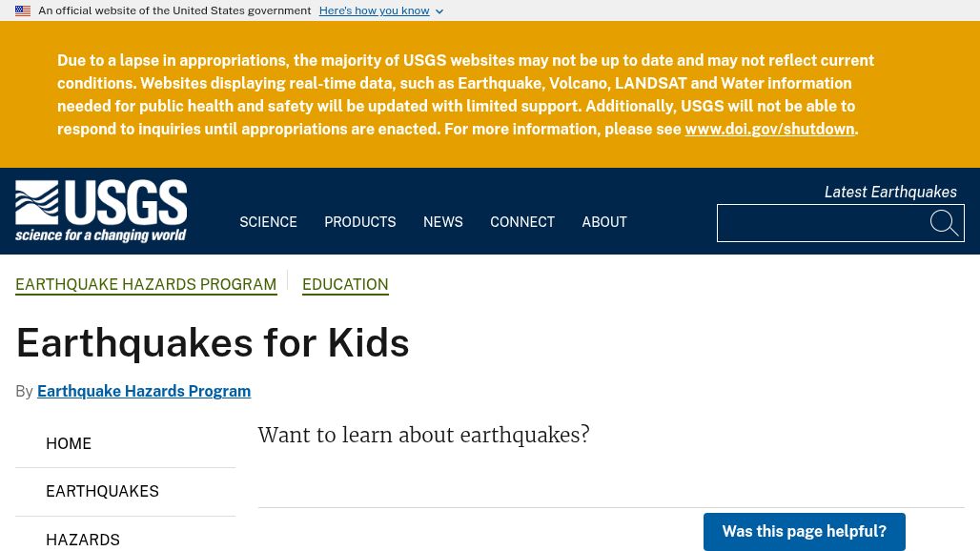The height and width of the screenshot is (551, 980).
Task: Click the USGS logo
Action: [x=101, y=212]
